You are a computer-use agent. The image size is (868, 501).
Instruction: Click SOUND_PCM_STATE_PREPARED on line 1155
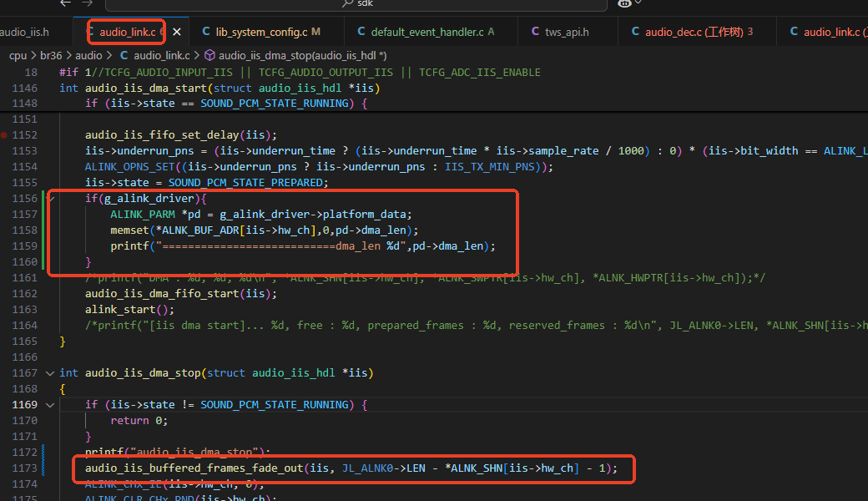[245, 183]
